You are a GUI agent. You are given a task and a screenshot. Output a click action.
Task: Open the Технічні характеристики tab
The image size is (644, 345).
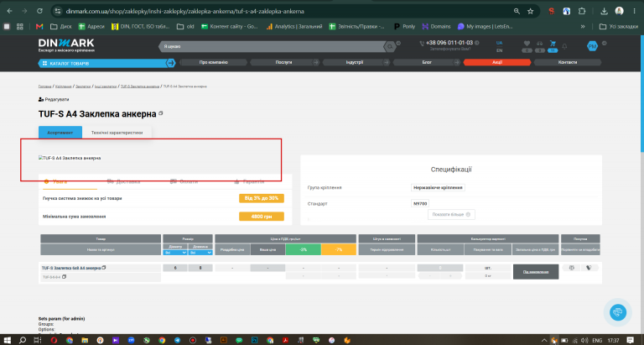pyautogui.click(x=117, y=133)
